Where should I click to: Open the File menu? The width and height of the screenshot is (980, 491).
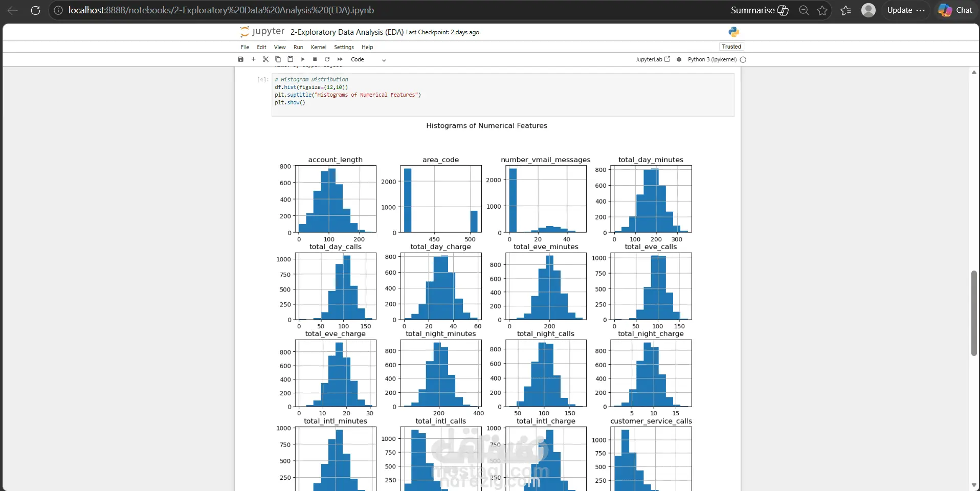coord(245,47)
